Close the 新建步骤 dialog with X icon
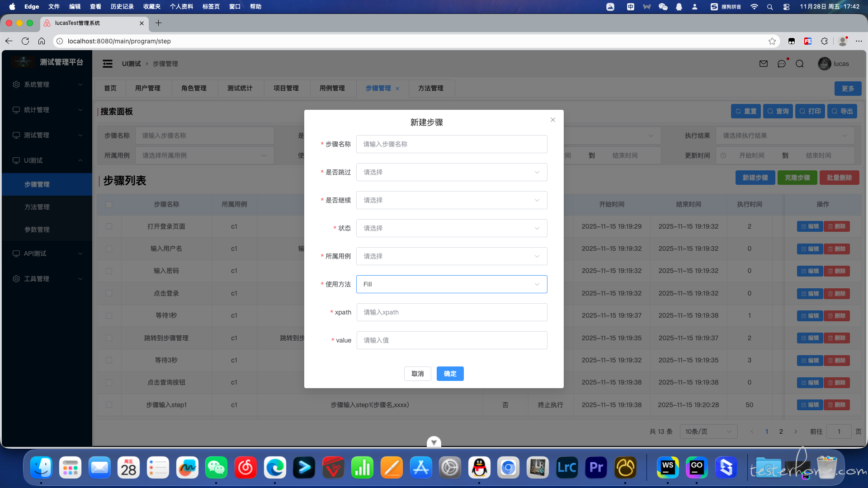The width and height of the screenshot is (868, 488). [x=552, y=120]
